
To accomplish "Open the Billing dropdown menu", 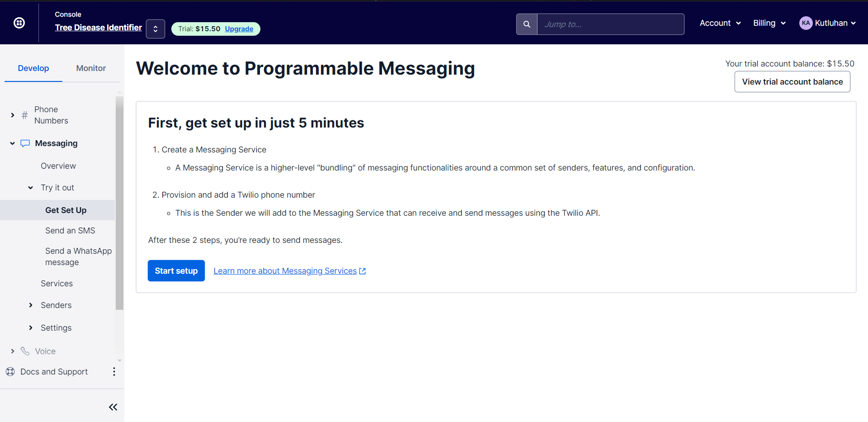I will pos(769,23).
